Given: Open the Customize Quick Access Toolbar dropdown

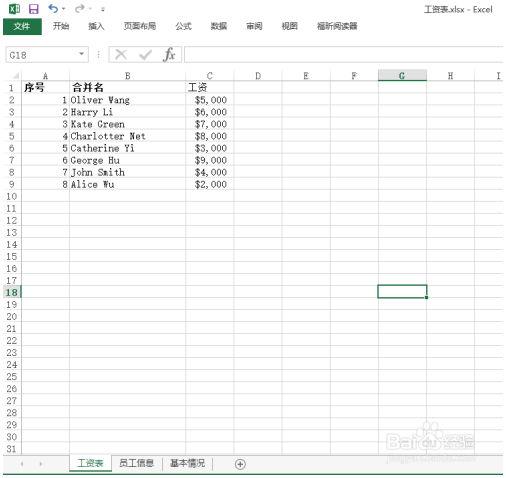Looking at the screenshot, I should tap(103, 9).
